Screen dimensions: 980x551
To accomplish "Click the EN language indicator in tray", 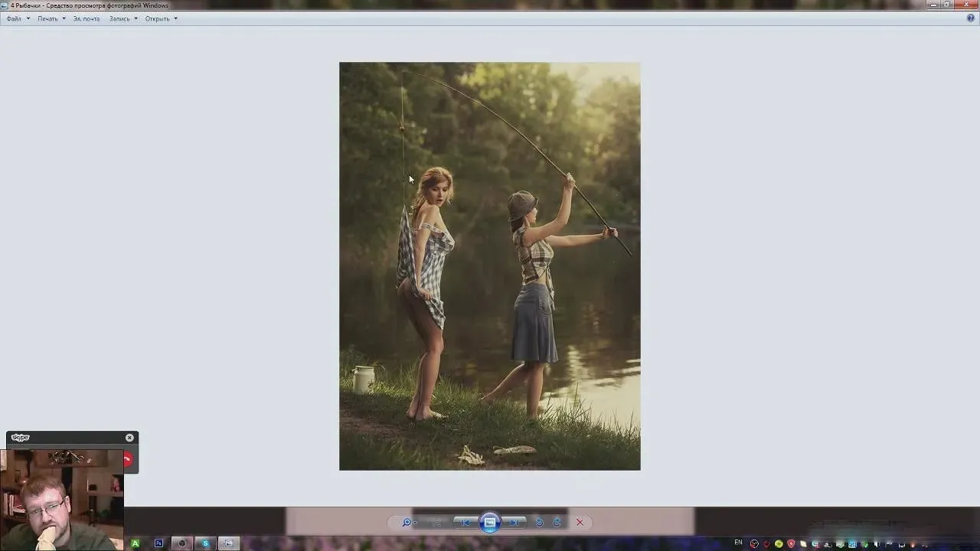I will coord(738,543).
